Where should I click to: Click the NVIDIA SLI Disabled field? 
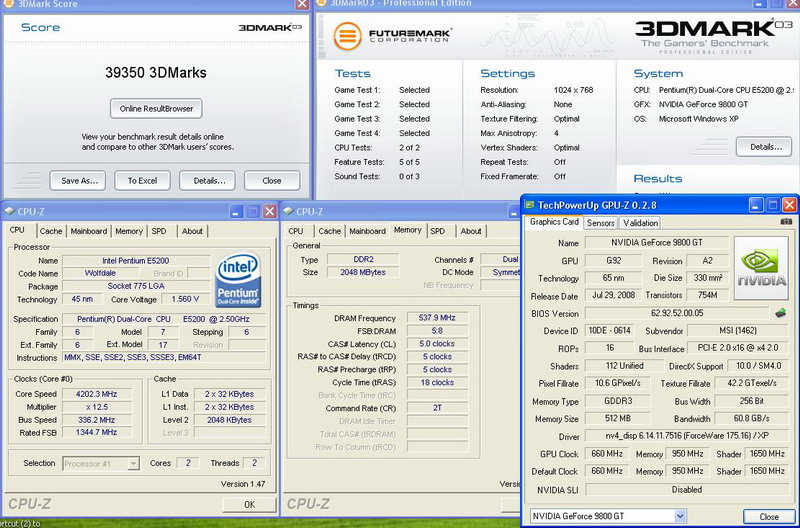coord(687,490)
